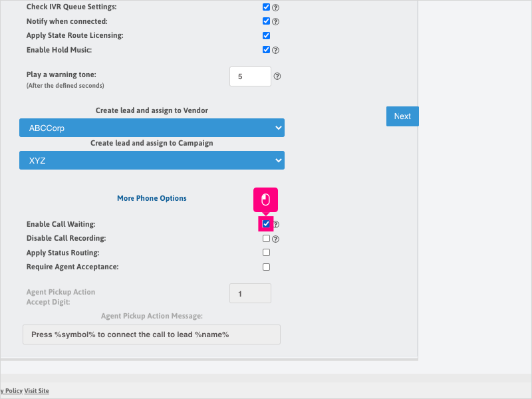Open help icon beside warning tone field
This screenshot has height=399, width=532.
click(277, 76)
